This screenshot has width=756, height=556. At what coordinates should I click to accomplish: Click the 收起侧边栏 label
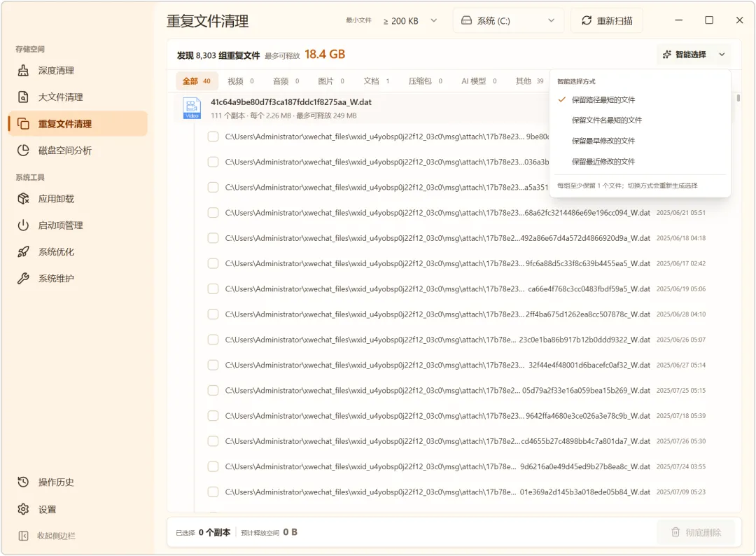[57, 536]
